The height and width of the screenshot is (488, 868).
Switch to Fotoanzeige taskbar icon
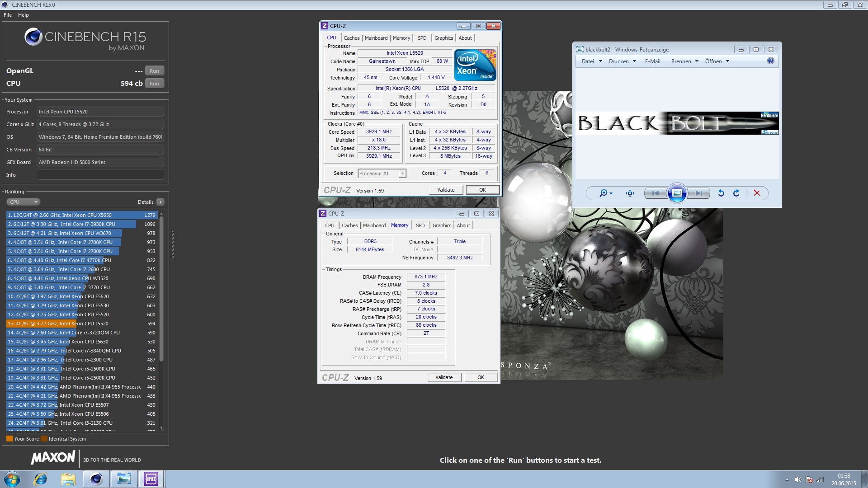click(x=124, y=479)
